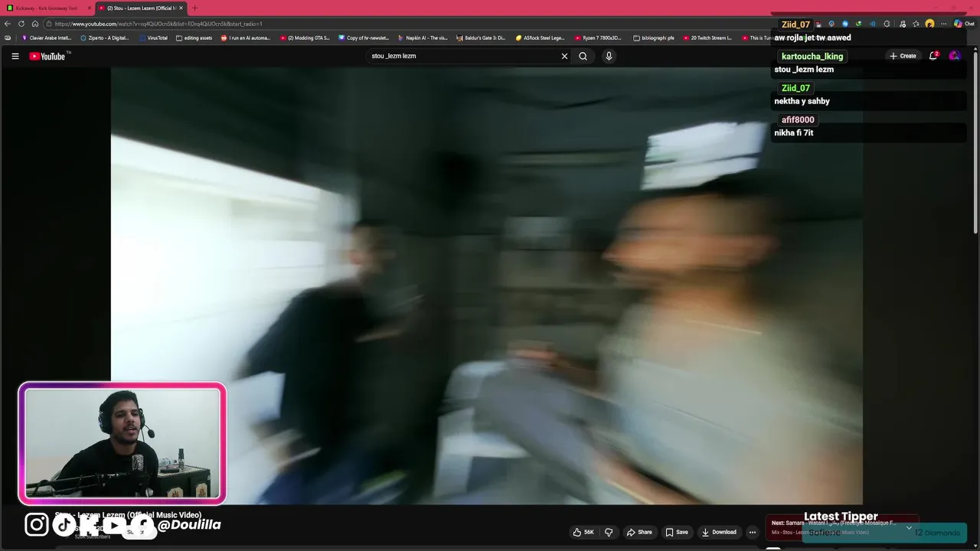Open a new browser tab
980x551 pixels.
point(194,8)
